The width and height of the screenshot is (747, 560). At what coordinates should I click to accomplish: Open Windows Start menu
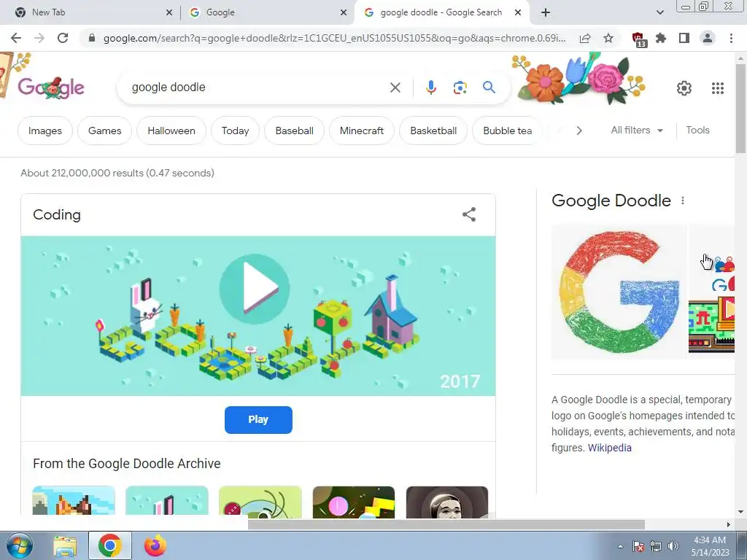click(19, 545)
